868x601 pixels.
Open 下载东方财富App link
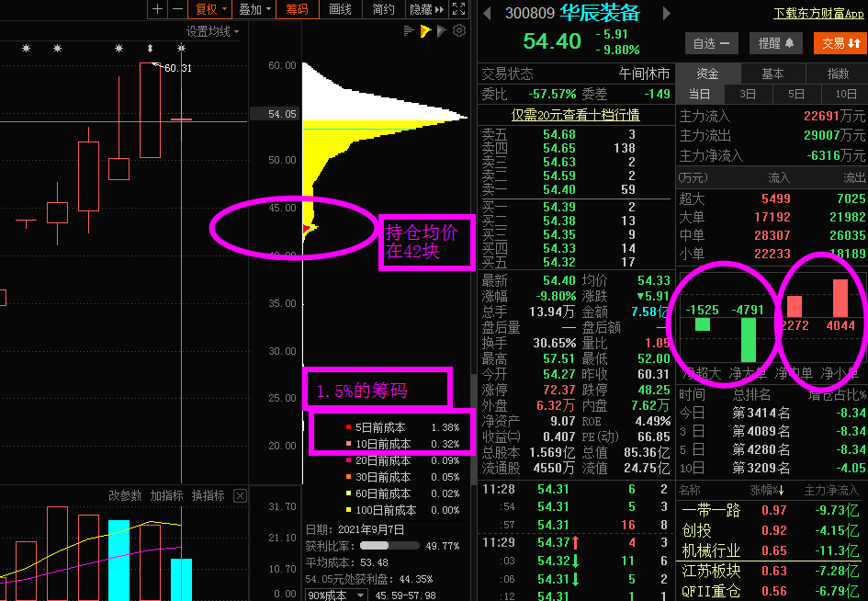(x=818, y=13)
